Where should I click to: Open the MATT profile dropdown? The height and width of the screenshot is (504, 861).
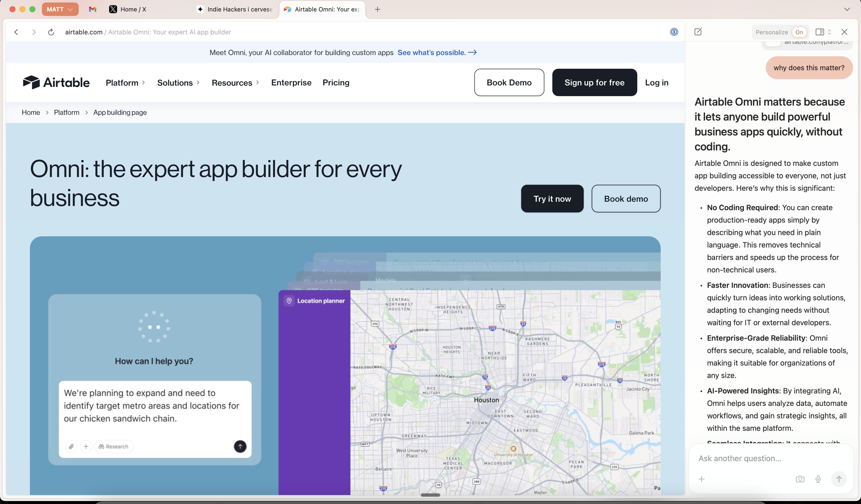(x=60, y=9)
